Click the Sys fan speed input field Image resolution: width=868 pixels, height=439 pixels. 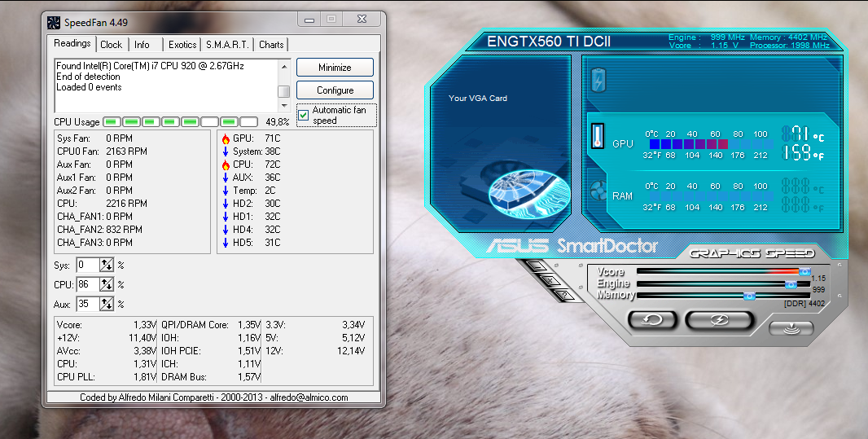(87, 265)
